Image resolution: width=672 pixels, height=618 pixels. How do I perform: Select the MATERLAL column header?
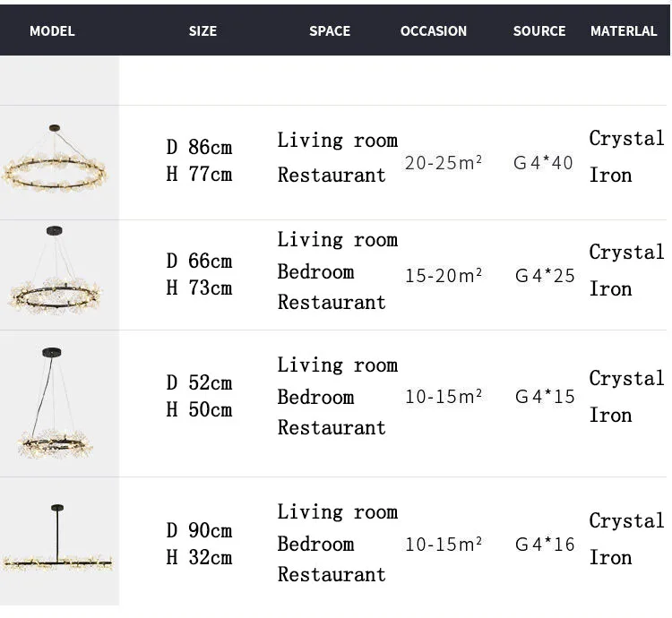(x=624, y=31)
